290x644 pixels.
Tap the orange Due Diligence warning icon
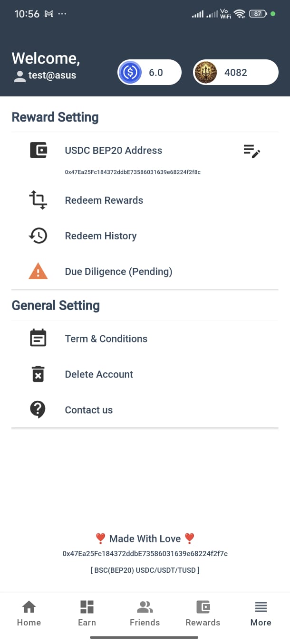(x=38, y=272)
